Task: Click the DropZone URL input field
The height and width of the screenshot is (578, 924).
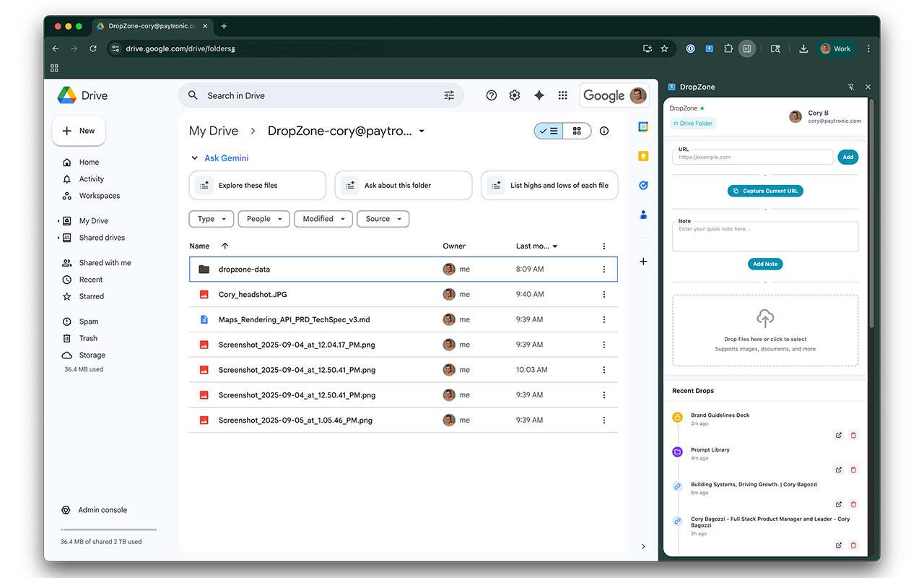Action: (x=752, y=157)
